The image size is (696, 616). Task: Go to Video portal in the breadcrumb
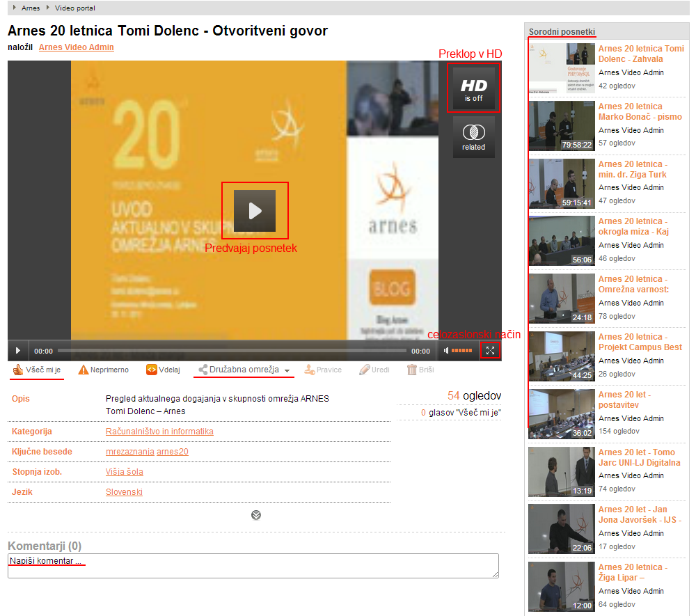[75, 8]
